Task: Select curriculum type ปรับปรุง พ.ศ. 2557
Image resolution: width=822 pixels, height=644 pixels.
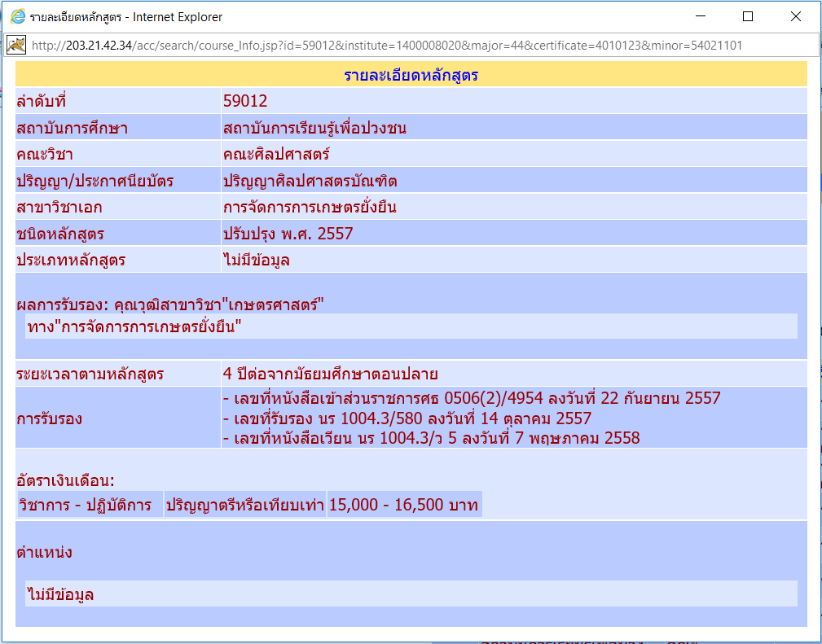Action: [288, 234]
